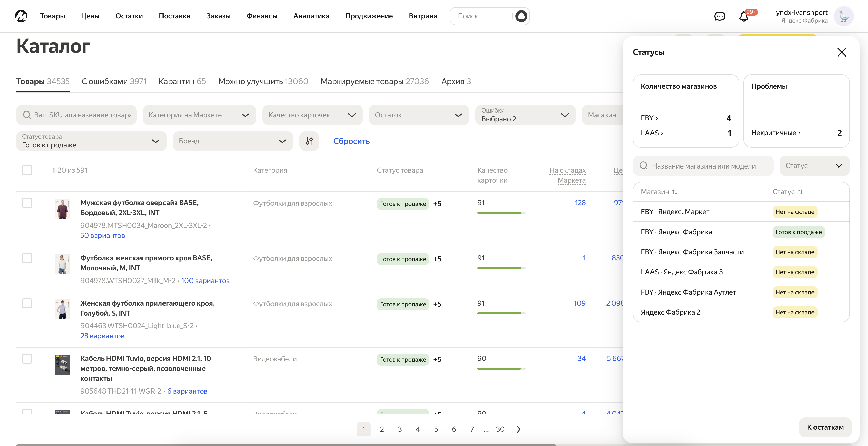Switch to the Маркируемые товары tab

pyautogui.click(x=375, y=81)
